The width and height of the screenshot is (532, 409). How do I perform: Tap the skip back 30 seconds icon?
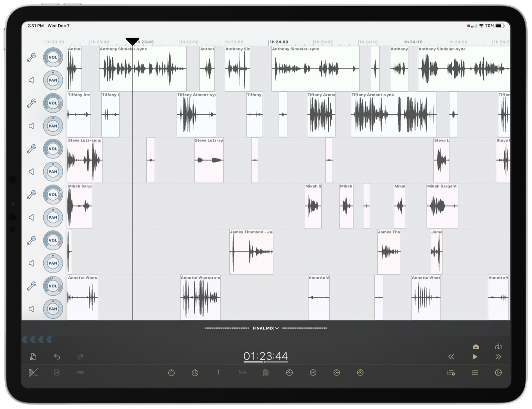pyautogui.click(x=171, y=373)
